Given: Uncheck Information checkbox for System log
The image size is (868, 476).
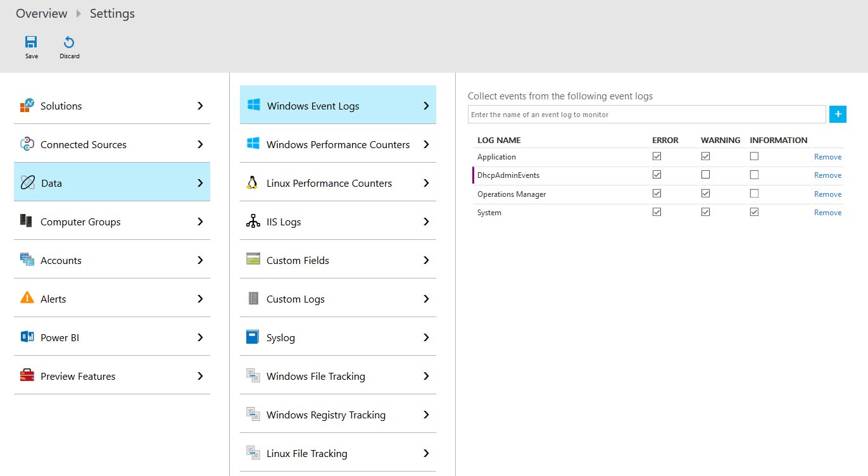Looking at the screenshot, I should point(754,212).
